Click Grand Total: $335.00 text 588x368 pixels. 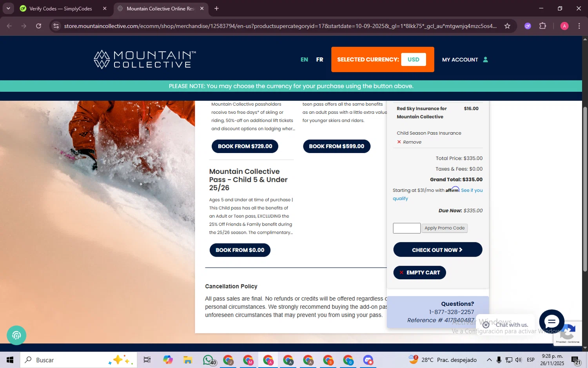point(456,180)
